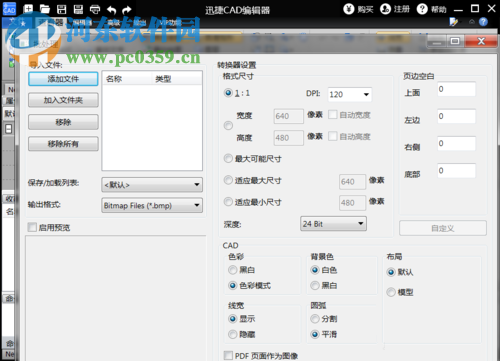Click the 宽度 640 input field

coord(289,116)
